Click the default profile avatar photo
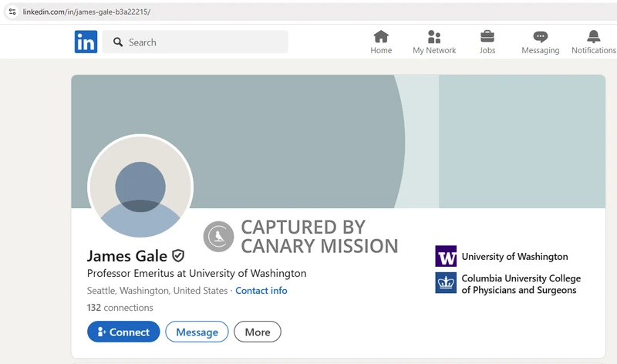This screenshot has width=617, height=364. pos(140,187)
